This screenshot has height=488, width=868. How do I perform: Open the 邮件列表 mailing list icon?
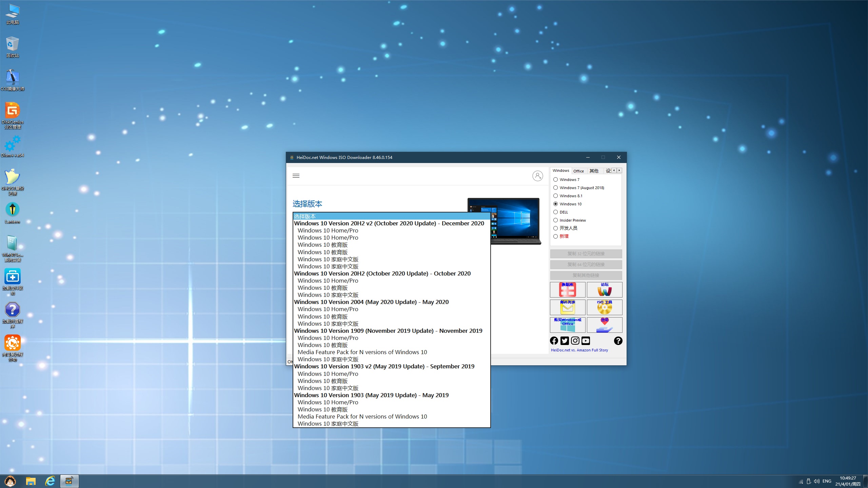click(568, 307)
